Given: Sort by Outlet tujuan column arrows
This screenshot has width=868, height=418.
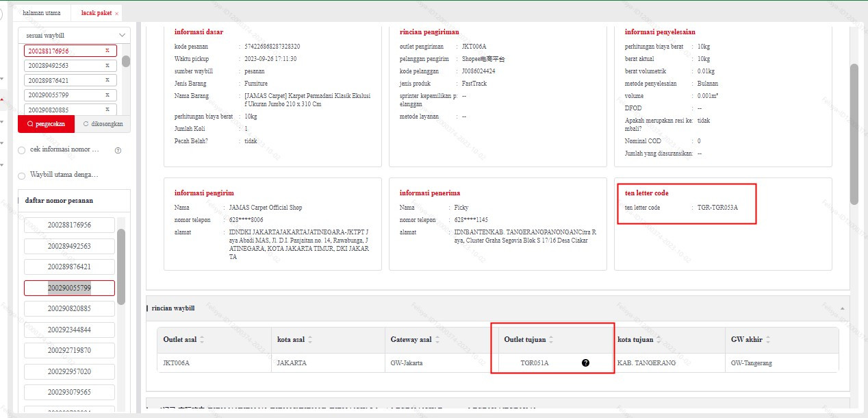Looking at the screenshot, I should click(551, 340).
